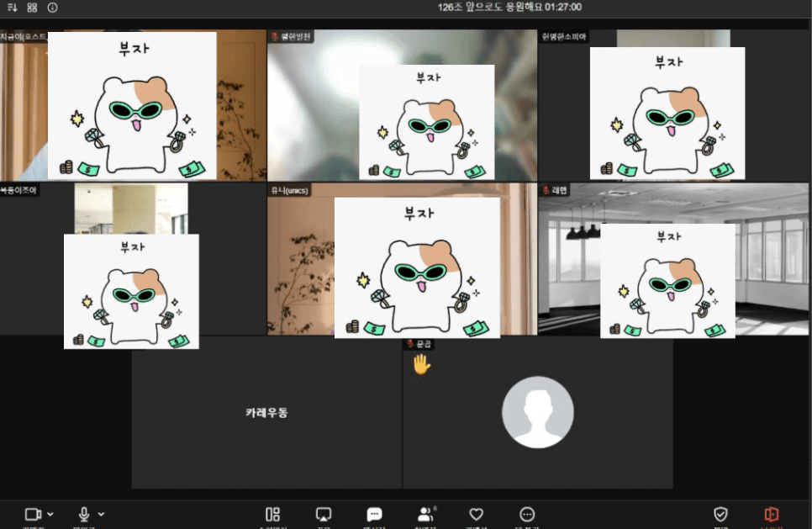
Task: Click the screen share icon
Action: (324, 514)
